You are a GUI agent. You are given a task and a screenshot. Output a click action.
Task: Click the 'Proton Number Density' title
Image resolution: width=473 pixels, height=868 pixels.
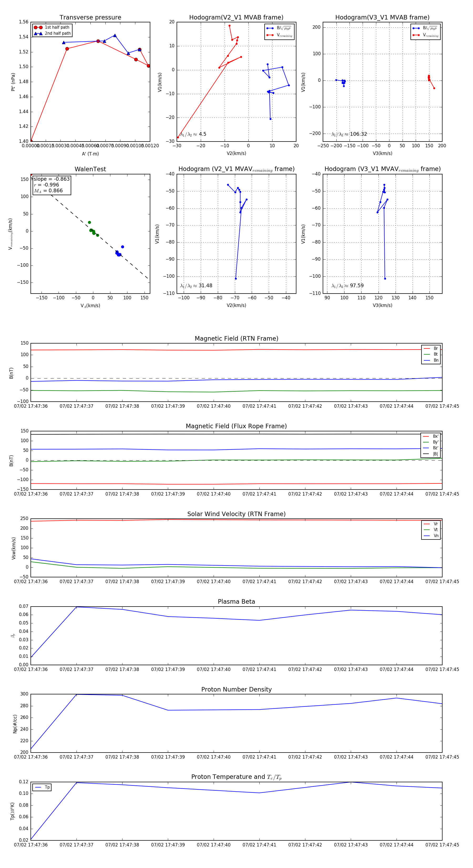tap(236, 689)
